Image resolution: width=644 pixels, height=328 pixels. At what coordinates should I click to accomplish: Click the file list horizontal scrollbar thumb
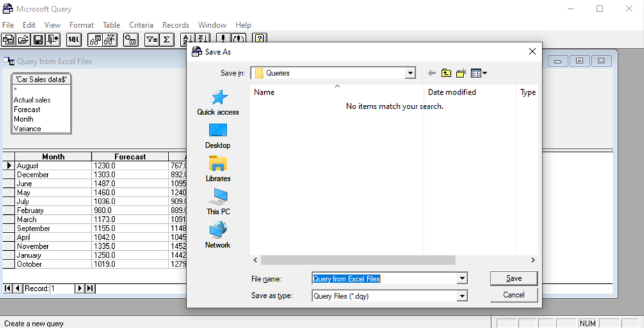click(x=358, y=260)
